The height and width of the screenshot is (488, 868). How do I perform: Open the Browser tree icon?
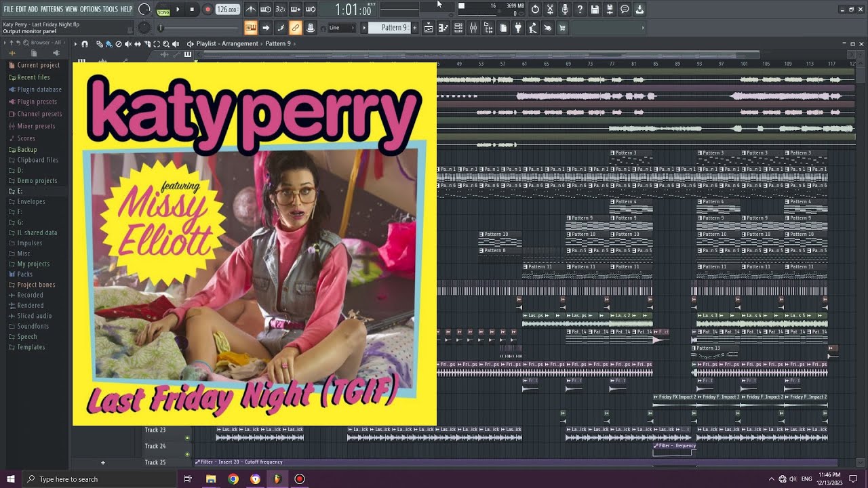488,28
